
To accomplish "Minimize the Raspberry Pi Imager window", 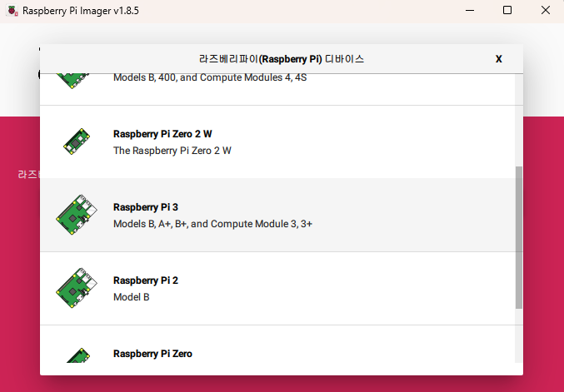I will [x=470, y=11].
